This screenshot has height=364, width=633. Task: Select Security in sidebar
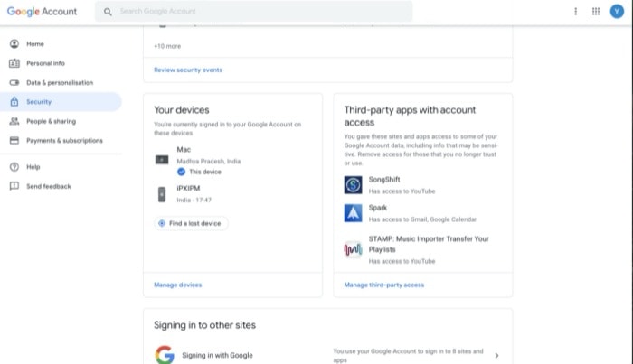(61, 101)
